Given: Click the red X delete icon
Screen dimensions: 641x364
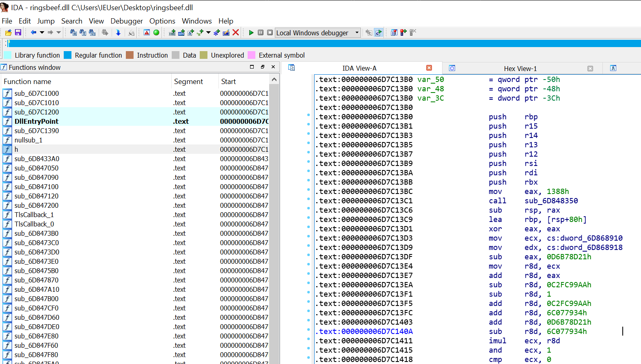Looking at the screenshot, I should click(235, 32).
